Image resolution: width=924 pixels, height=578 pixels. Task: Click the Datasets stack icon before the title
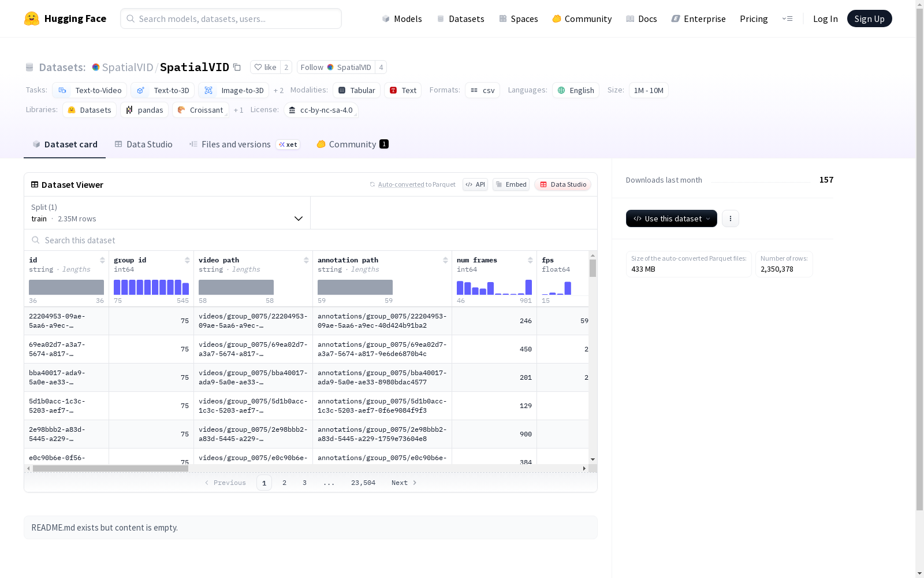point(29,67)
